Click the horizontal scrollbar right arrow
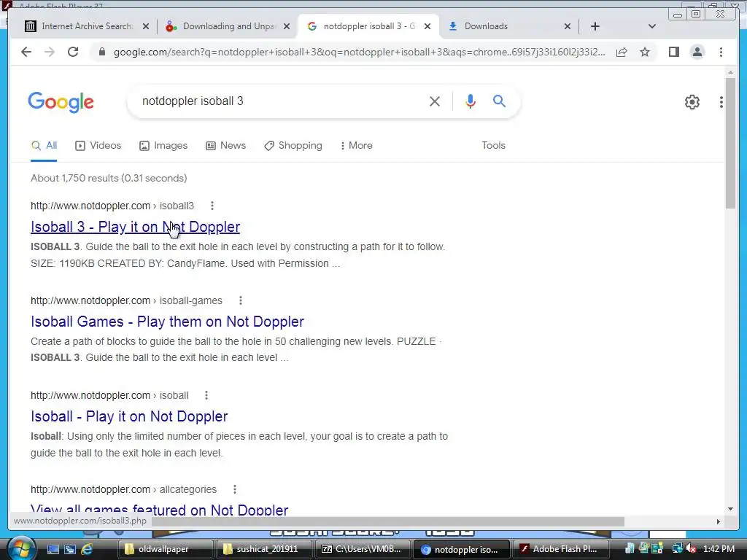Image resolution: width=747 pixels, height=560 pixels. tap(719, 522)
